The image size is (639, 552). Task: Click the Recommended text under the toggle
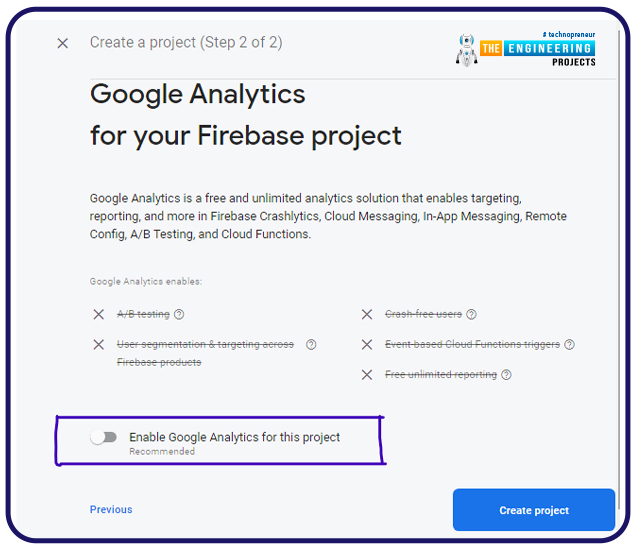pyautogui.click(x=161, y=452)
